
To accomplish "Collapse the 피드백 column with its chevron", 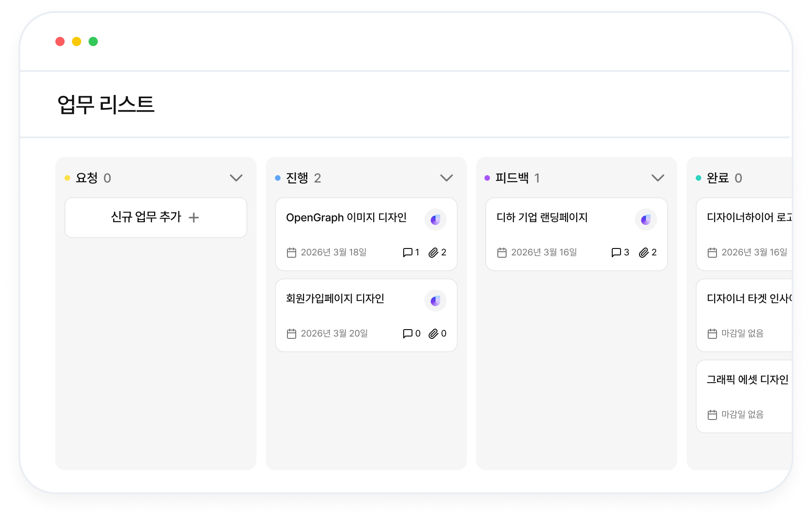I will coord(658,178).
